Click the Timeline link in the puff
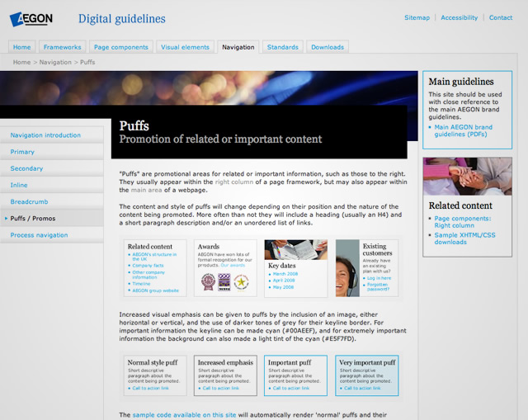The width and height of the screenshot is (528, 420). [x=141, y=284]
